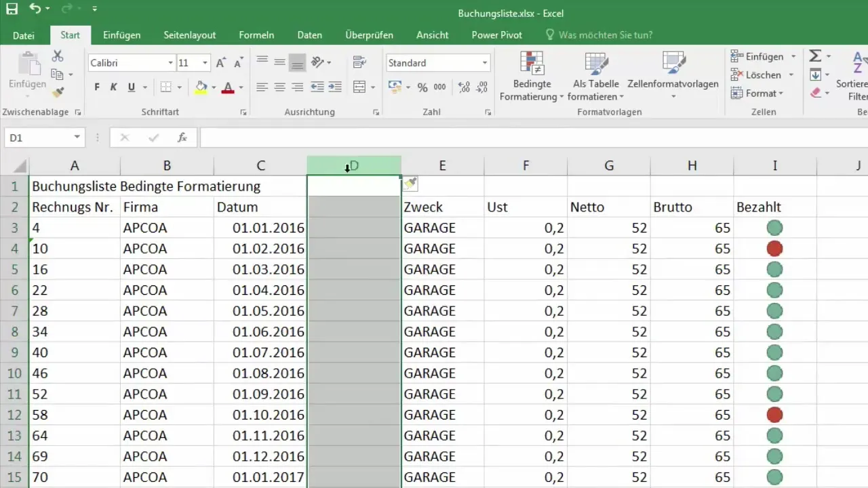The width and height of the screenshot is (868, 488).
Task: Click the merge and center icon
Action: (359, 87)
